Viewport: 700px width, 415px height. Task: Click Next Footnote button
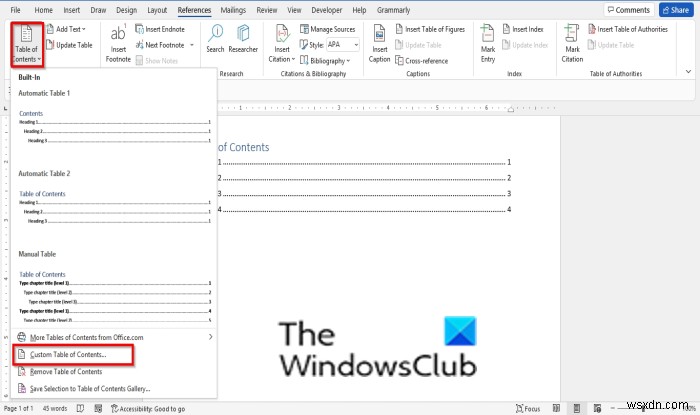click(160, 45)
